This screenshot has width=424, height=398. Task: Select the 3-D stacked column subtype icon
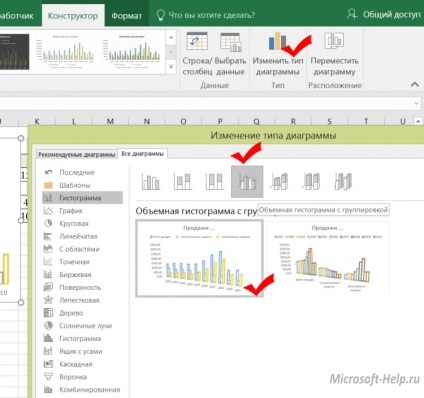279,182
